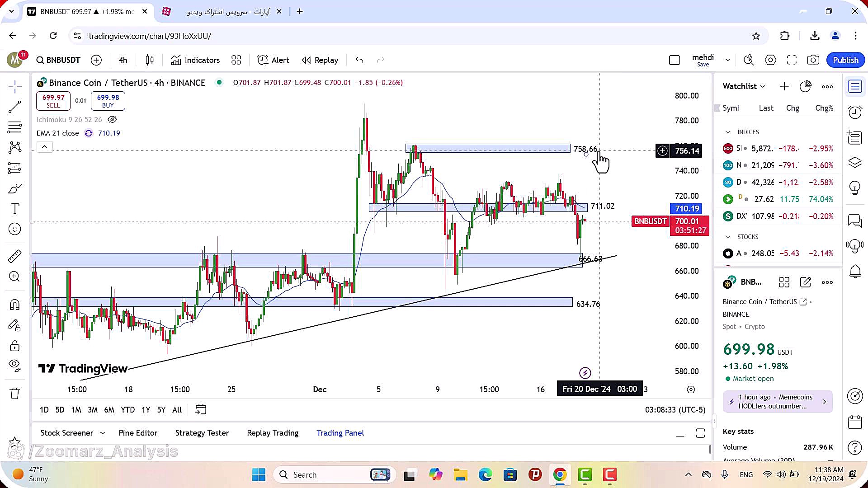Toggle stay in drawing mode
868x488 pixels.
[x=14, y=325]
